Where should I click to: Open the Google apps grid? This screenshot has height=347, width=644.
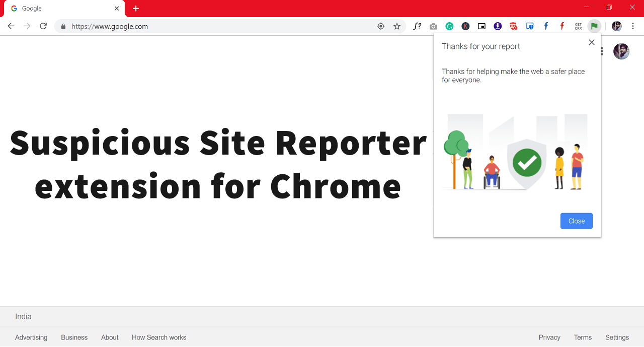tap(602, 51)
